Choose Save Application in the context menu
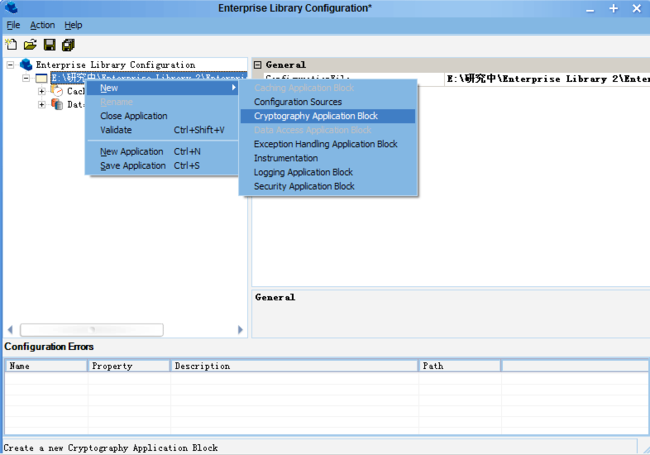Image resolution: width=650 pixels, height=455 pixels. pyautogui.click(x=162, y=166)
